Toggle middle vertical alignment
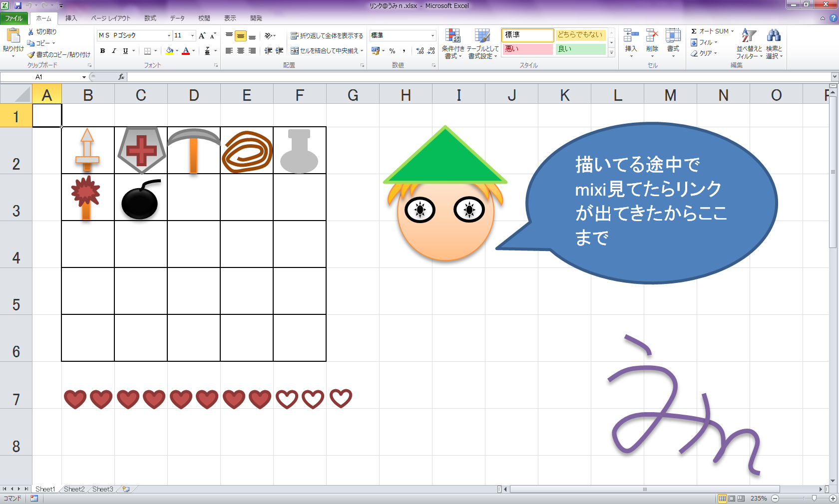 241,36
